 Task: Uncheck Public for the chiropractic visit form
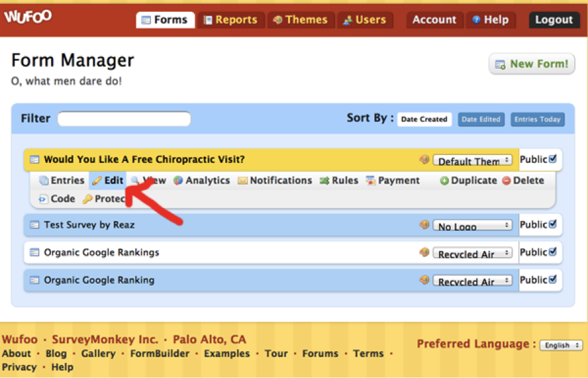pos(553,159)
